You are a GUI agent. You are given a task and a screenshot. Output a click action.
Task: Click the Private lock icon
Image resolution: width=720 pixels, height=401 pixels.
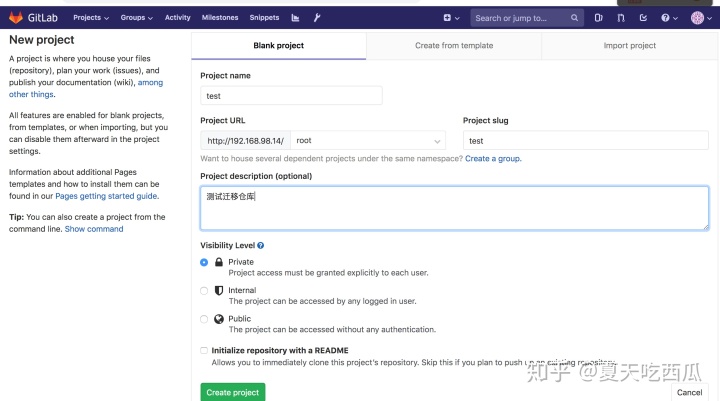[219, 262]
